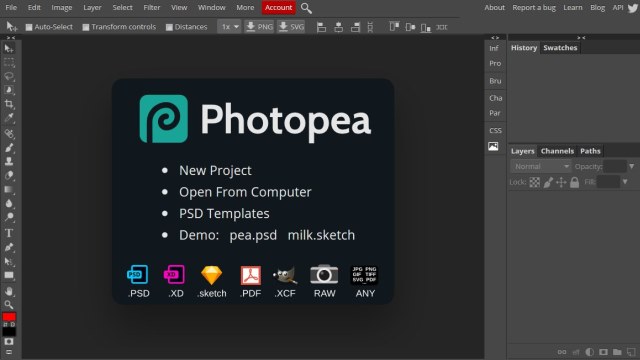Enable the Distances checkbox
This screenshot has height=360, width=640.
(169, 27)
